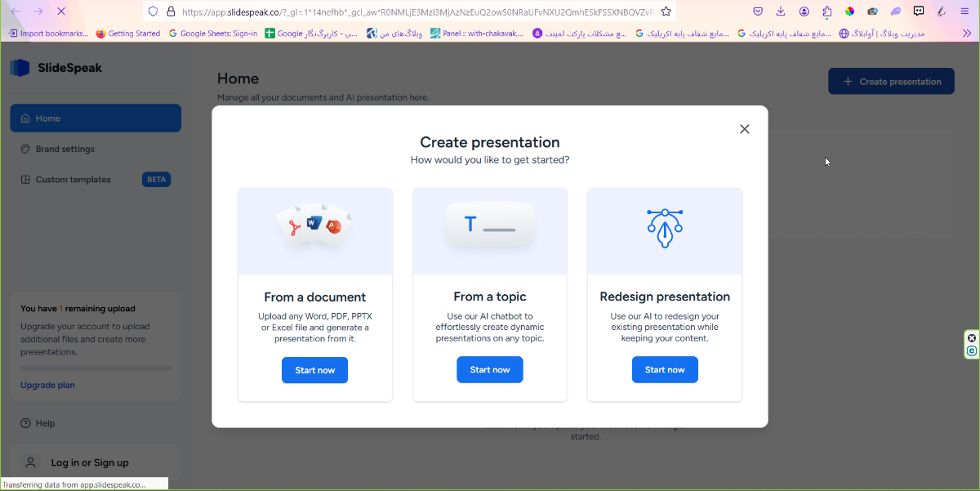This screenshot has height=491, width=980.
Task: Open the extensions puzzle piece menu
Action: click(x=826, y=11)
